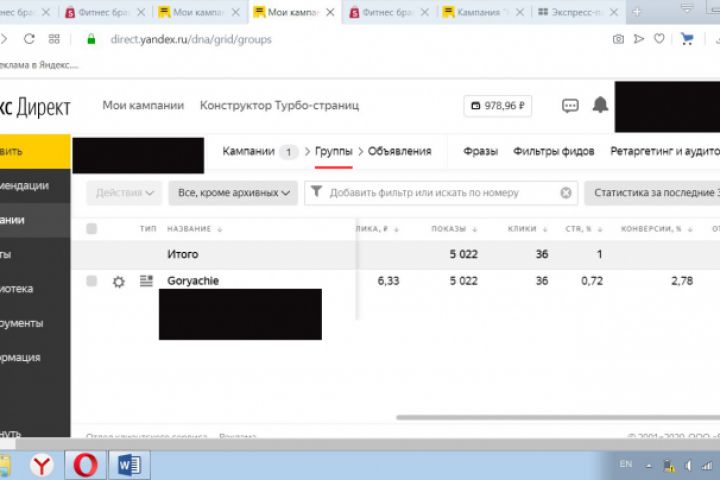
Task: Tick the checkbox for Goryachie group
Action: coord(91,281)
